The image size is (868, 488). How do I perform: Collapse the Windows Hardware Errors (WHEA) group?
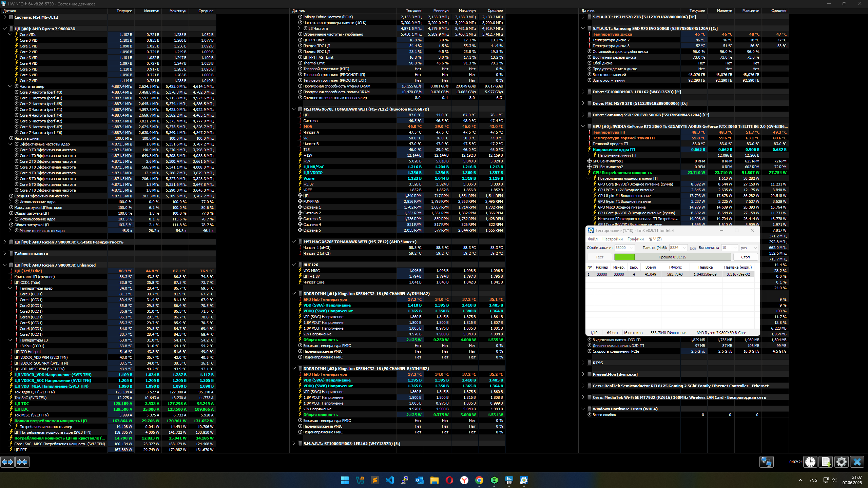tap(583, 409)
